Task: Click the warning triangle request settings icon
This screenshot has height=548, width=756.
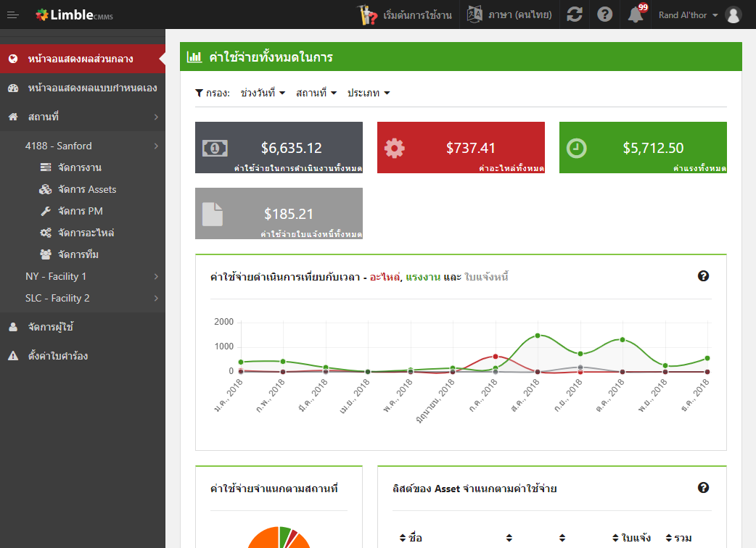Action: [13, 356]
